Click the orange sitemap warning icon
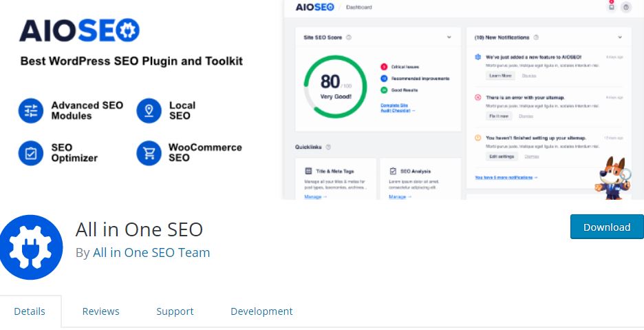The width and height of the screenshot is (644, 330). tap(477, 138)
